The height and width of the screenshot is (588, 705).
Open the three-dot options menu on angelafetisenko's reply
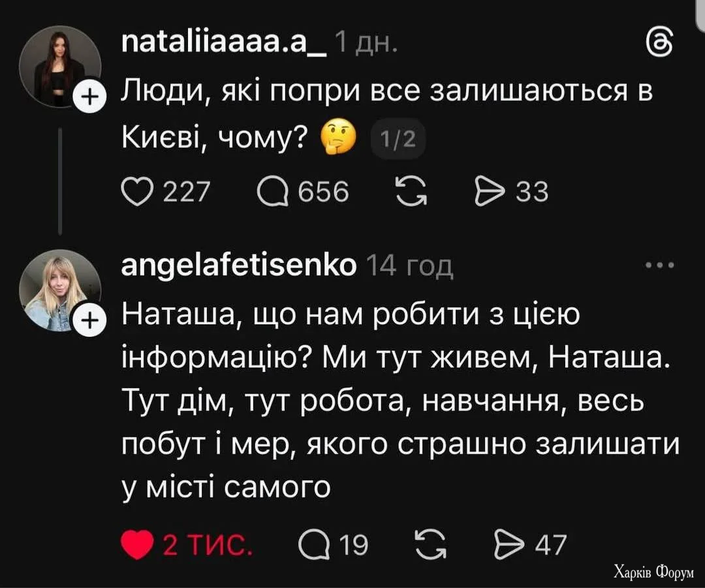point(661,264)
